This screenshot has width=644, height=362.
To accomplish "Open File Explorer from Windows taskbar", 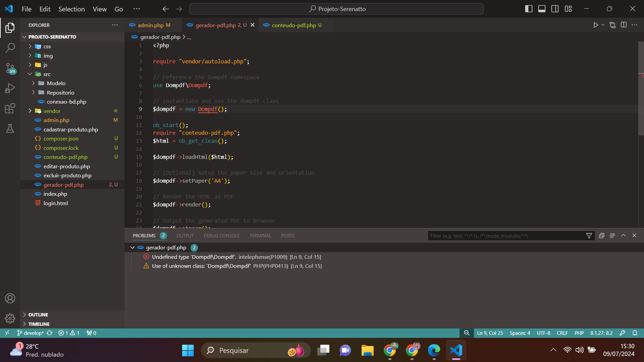I will point(367,350).
